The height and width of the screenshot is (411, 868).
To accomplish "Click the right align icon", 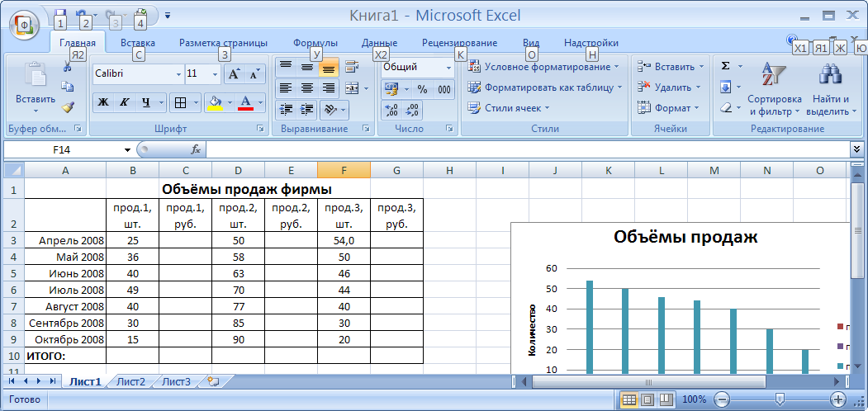I will [x=329, y=87].
